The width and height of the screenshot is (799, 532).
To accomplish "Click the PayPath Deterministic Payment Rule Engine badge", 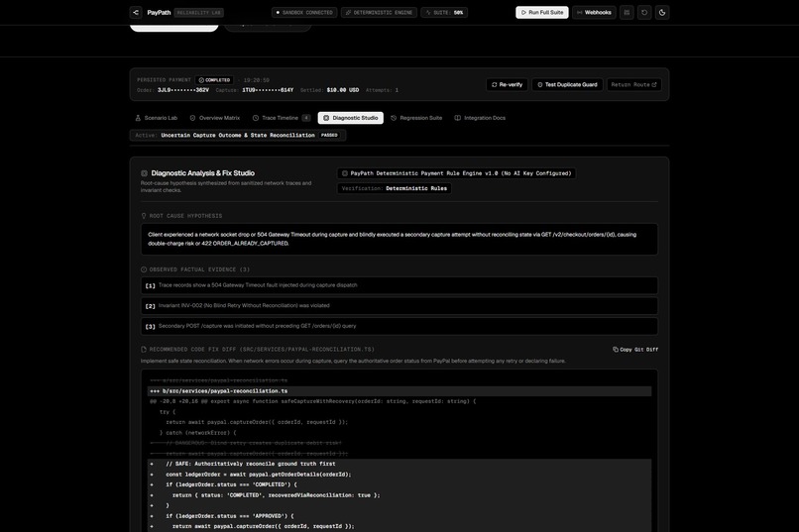I will coord(456,173).
